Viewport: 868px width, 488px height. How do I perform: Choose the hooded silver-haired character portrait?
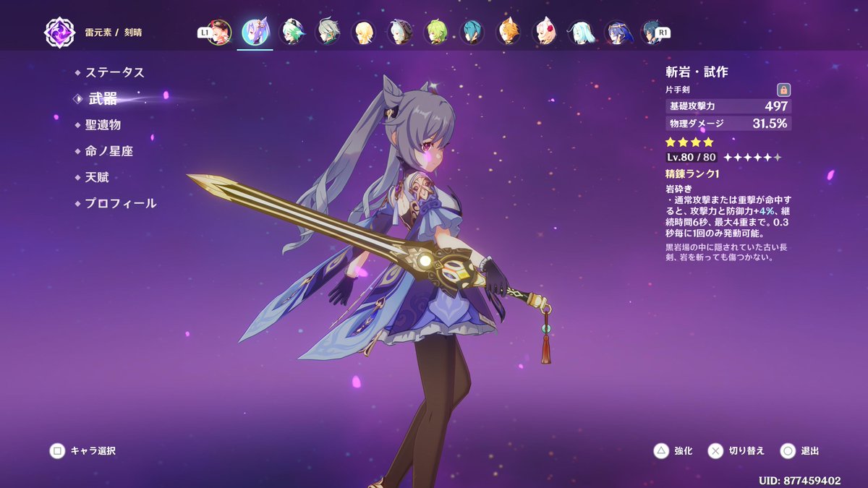[x=400, y=33]
